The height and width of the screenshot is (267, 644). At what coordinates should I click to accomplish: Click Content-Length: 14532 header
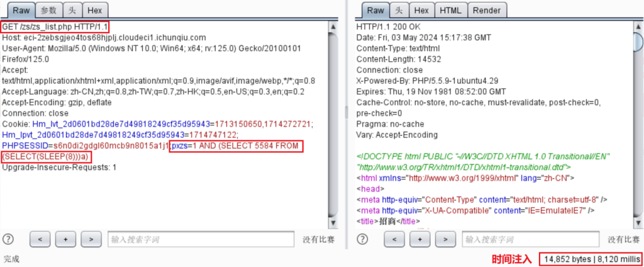coord(398,59)
